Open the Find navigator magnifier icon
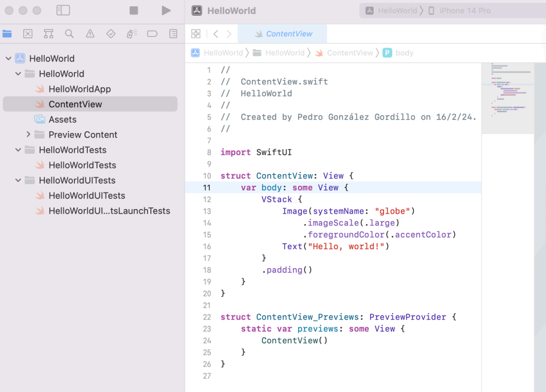The width and height of the screenshot is (546, 392). [69, 34]
